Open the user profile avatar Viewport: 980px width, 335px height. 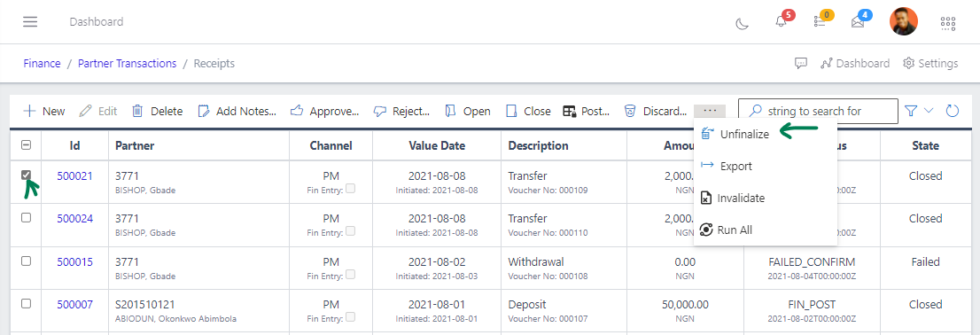(x=903, y=22)
